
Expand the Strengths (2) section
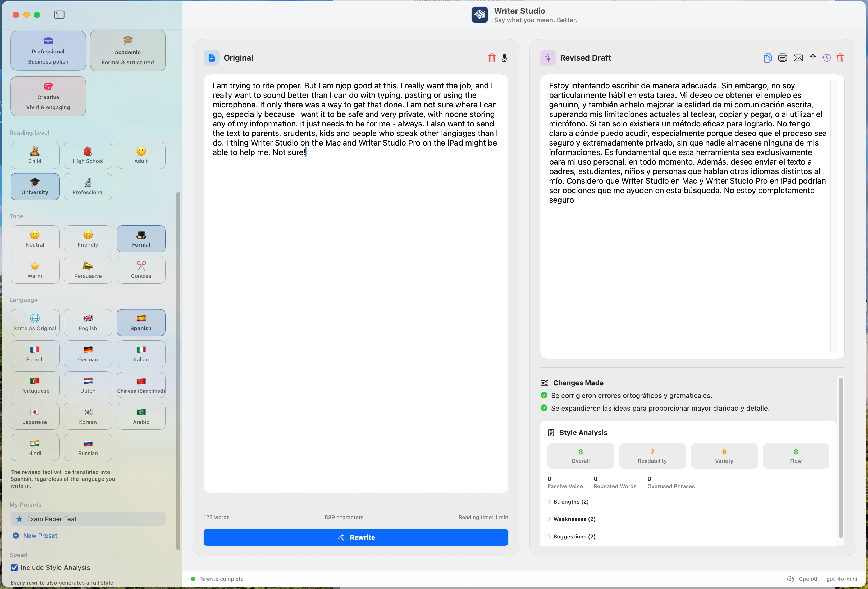point(568,501)
